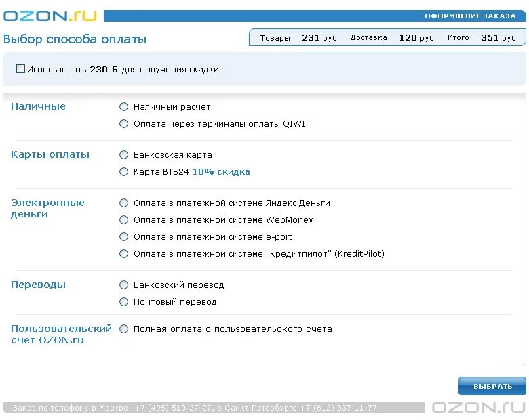This screenshot has height=420, width=529.
Task: Pick the Почтовый перевод radio button
Action: coord(124,301)
